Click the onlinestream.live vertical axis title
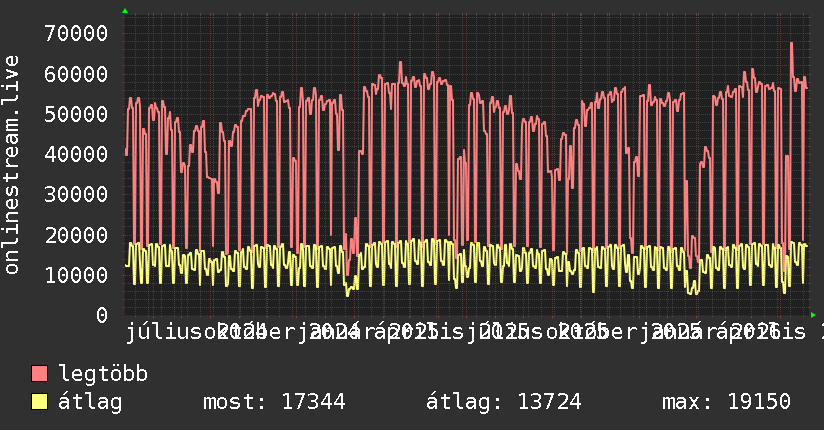Viewport: 824px width, 430px height. pos(11,165)
